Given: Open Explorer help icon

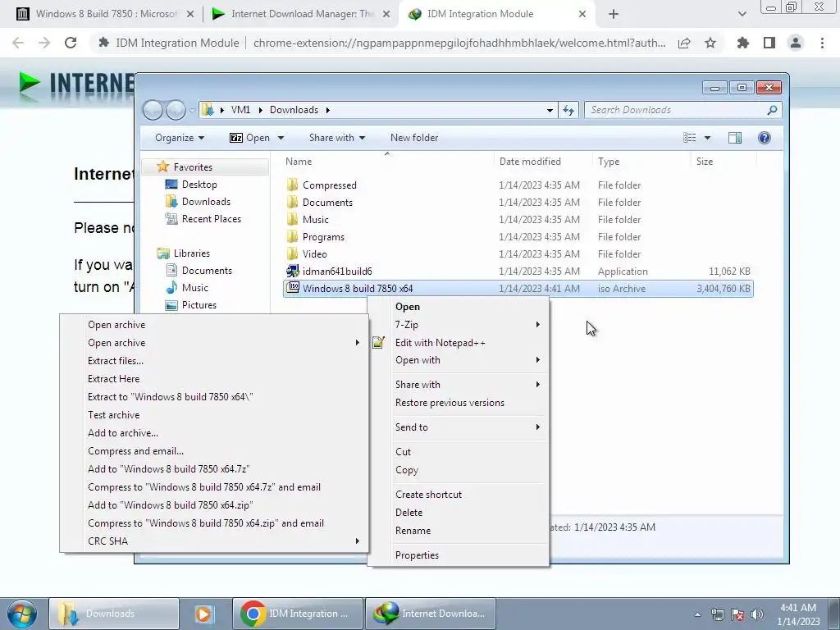Looking at the screenshot, I should (x=765, y=138).
